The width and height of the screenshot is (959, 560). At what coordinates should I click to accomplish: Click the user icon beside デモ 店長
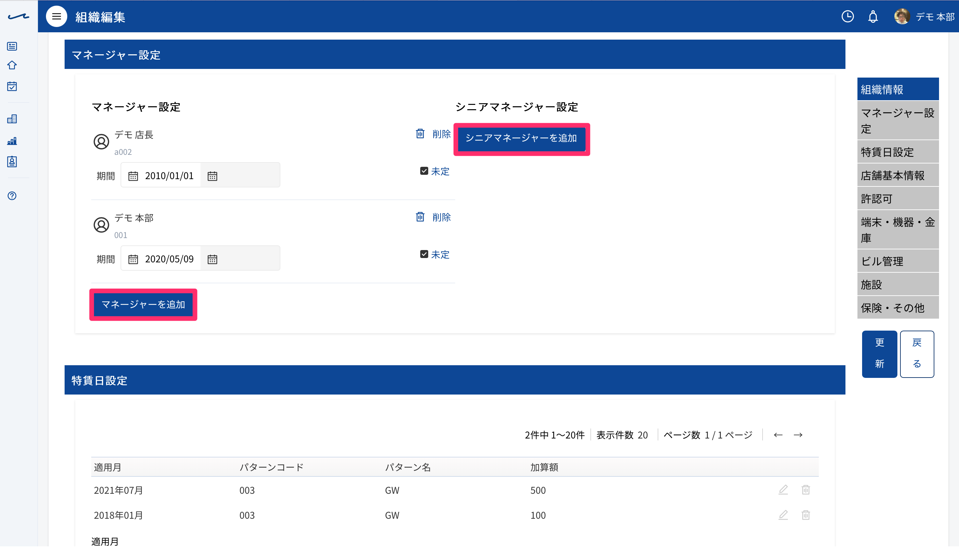(101, 142)
